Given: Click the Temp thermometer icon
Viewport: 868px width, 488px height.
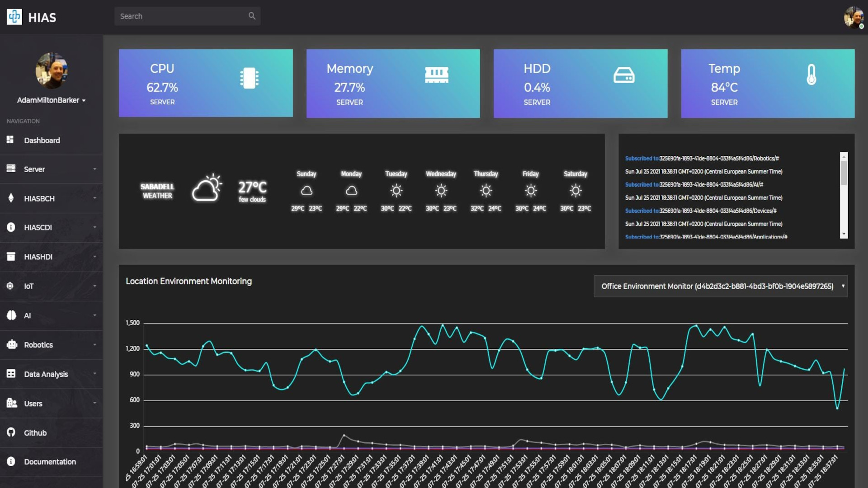Looking at the screenshot, I should (811, 75).
